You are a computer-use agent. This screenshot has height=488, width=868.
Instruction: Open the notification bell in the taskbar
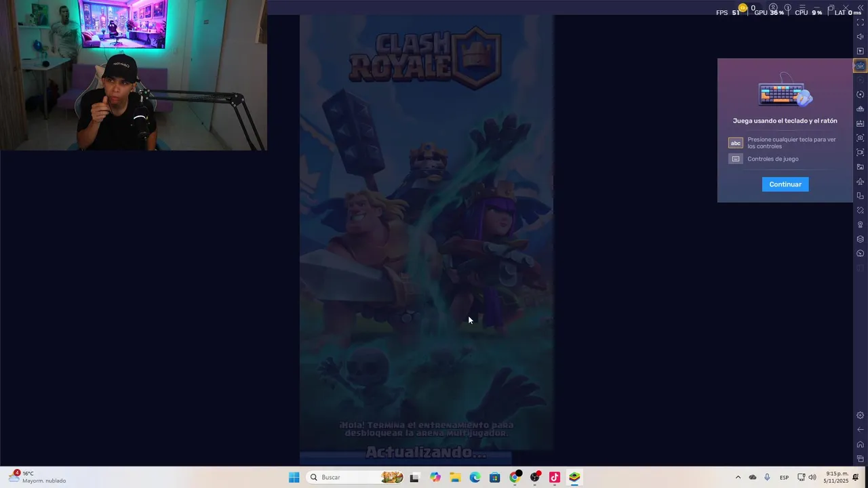point(856,477)
